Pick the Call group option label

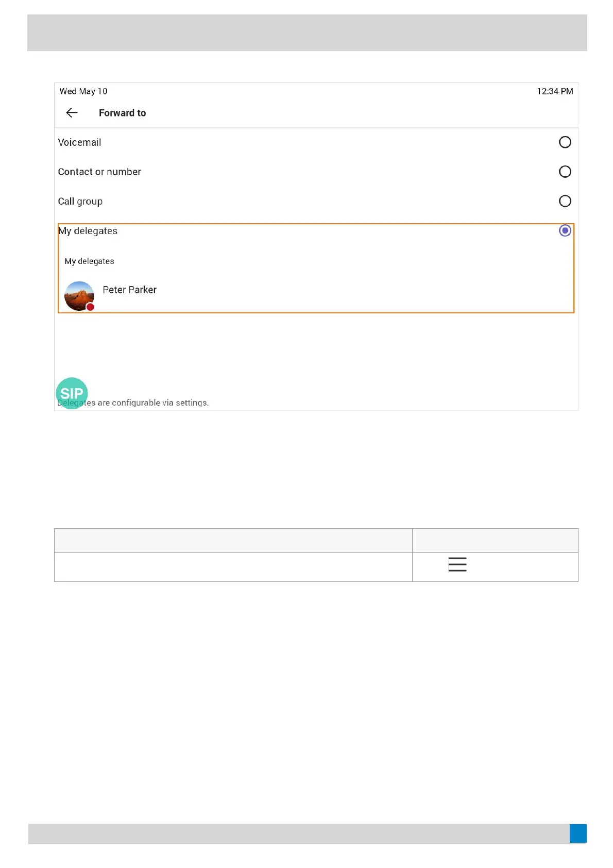[80, 202]
